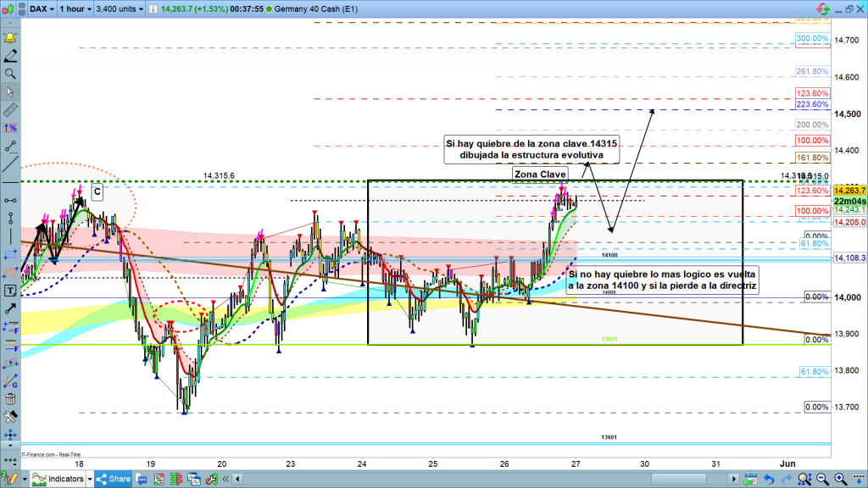Choose the text annotation tool
The image size is (868, 488).
tap(10, 290)
